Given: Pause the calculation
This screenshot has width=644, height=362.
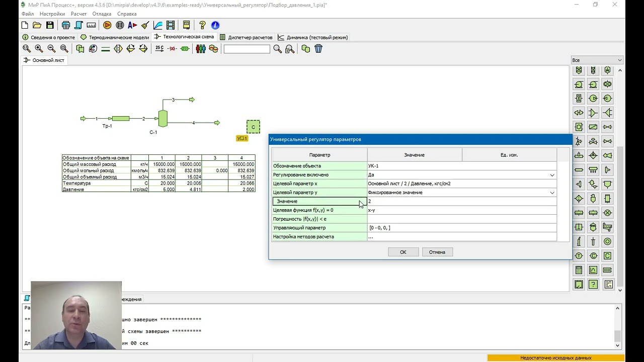Looking at the screenshot, I should 120,25.
